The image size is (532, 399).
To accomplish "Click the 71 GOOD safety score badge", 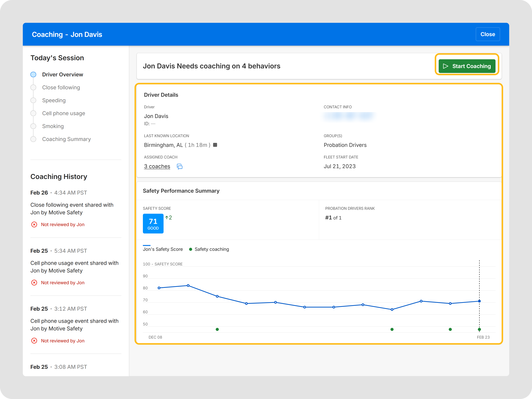I will tap(153, 223).
